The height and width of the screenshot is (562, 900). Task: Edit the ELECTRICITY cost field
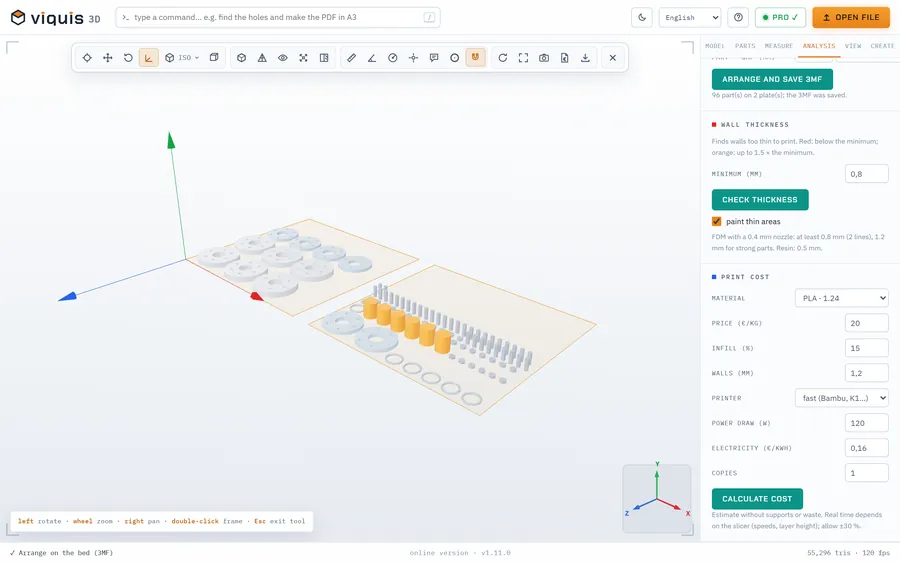tap(867, 448)
